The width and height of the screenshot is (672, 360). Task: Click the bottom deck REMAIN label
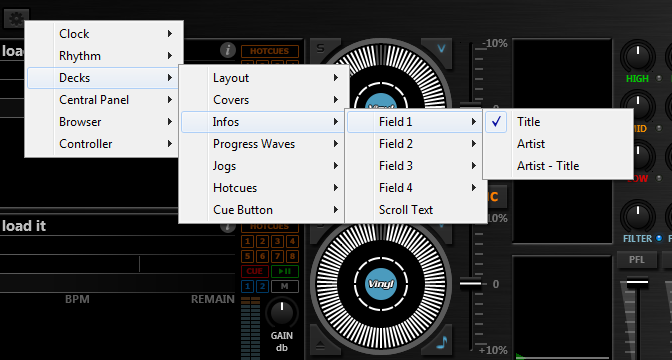(x=213, y=299)
